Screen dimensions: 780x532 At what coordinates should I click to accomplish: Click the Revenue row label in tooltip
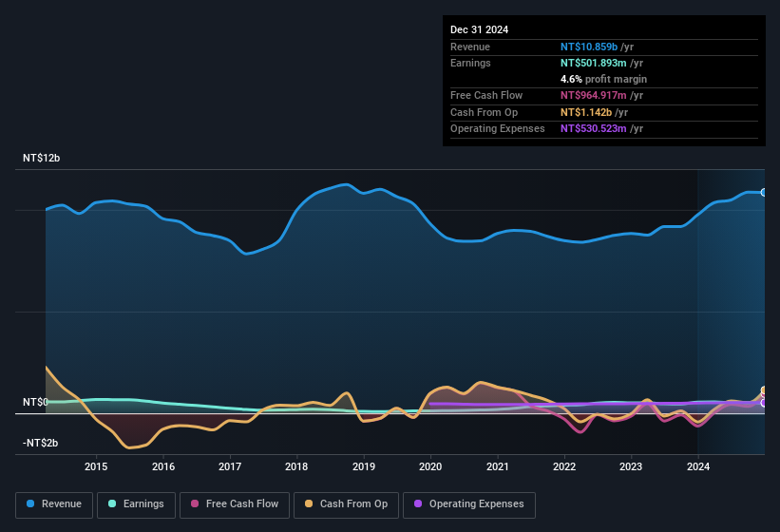(470, 47)
